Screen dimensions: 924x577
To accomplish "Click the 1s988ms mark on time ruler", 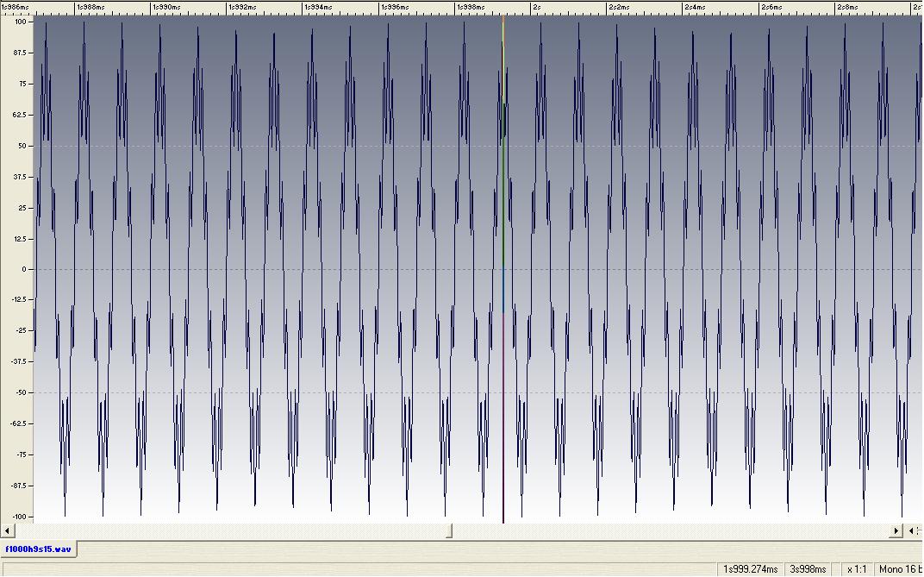I will tap(91, 7).
